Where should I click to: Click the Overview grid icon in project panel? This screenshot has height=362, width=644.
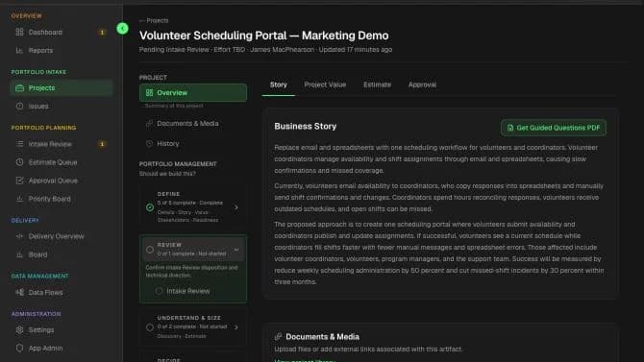tap(150, 93)
